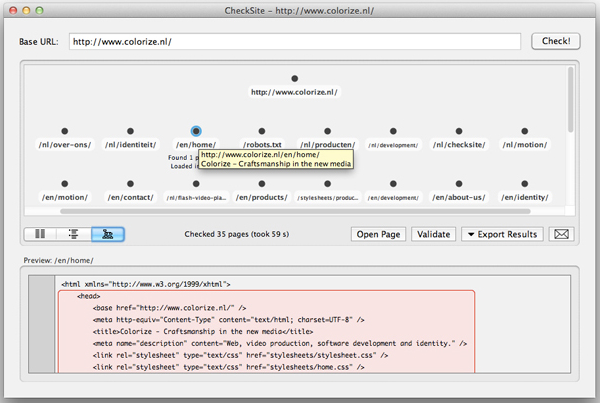Select the /nl/over-ons/ page node
Image resolution: width=600 pixels, height=403 pixels.
coord(65,131)
